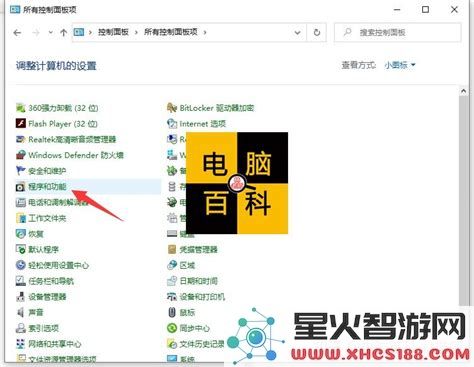This screenshot has height=367, width=474.
Task: Open BitLocker 驱动器加密 icon
Action: (172, 108)
